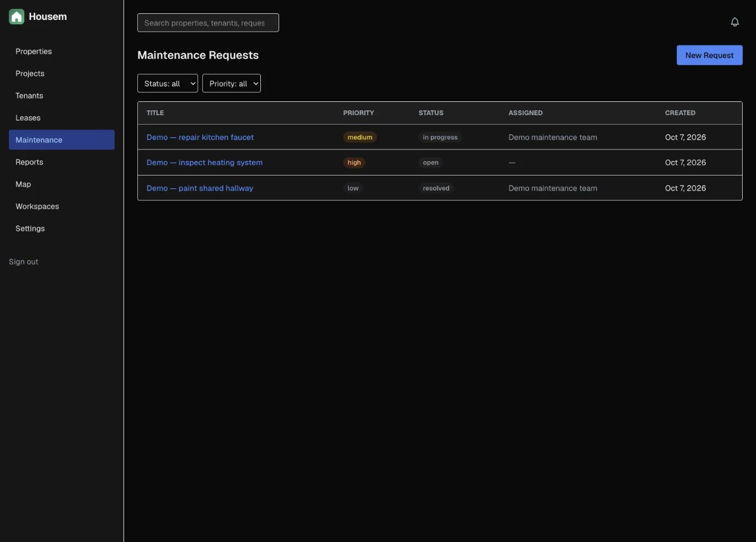Select Maintenance in the sidebar
This screenshot has width=756, height=542.
pos(61,140)
